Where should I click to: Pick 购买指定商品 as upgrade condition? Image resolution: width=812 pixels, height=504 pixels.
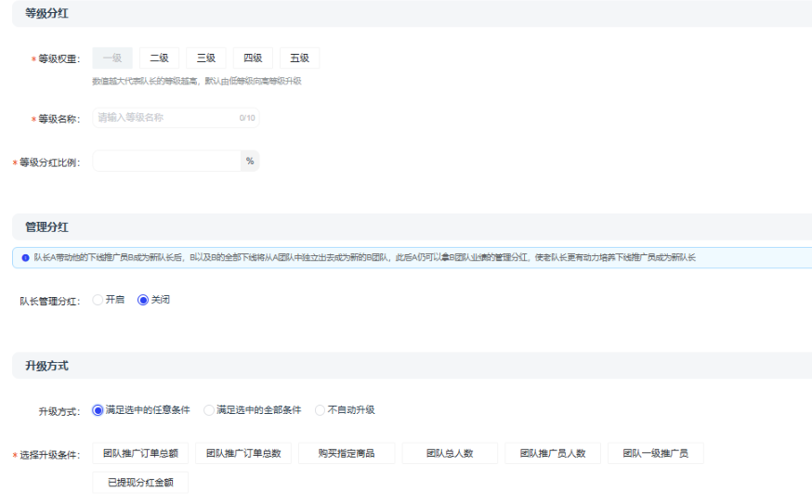coord(347,453)
